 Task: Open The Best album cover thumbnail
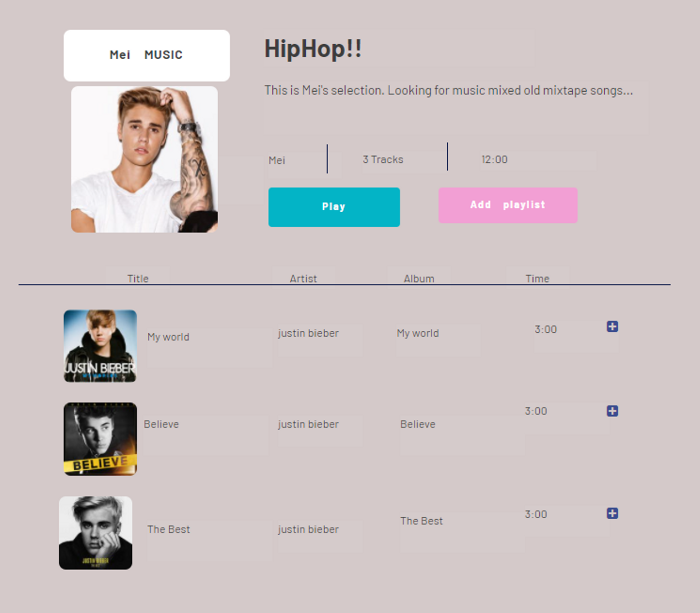click(x=96, y=533)
